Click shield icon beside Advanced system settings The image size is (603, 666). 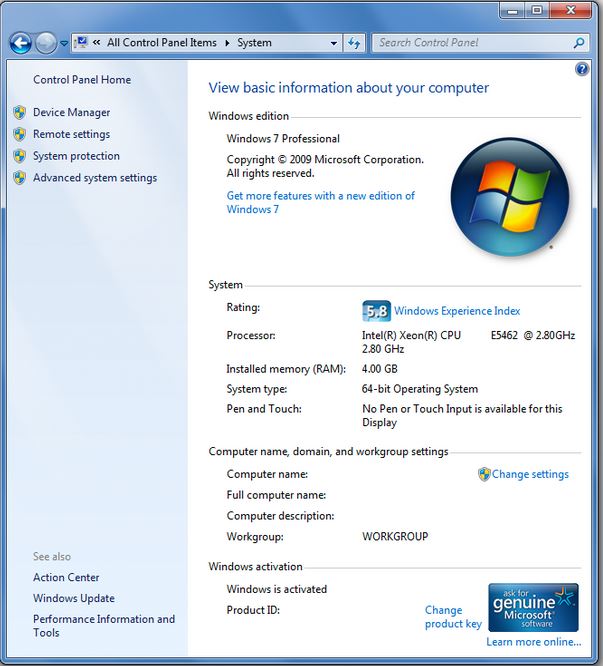tap(20, 178)
